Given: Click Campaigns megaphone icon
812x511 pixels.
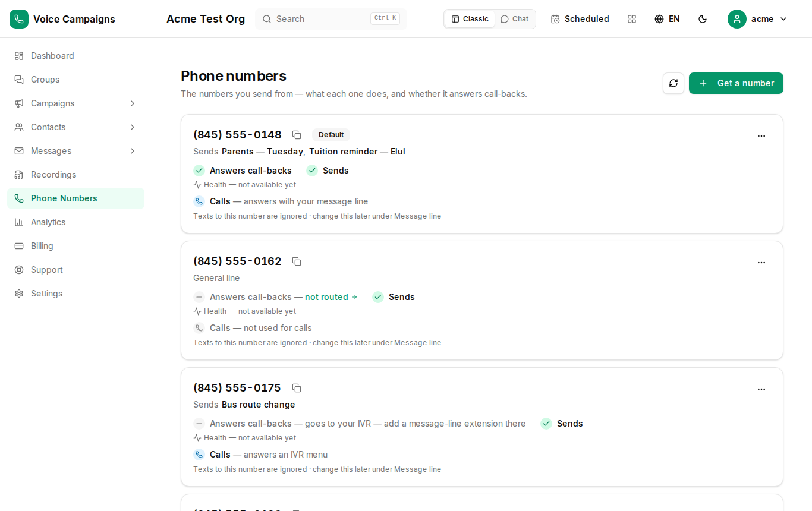Looking at the screenshot, I should 19,103.
